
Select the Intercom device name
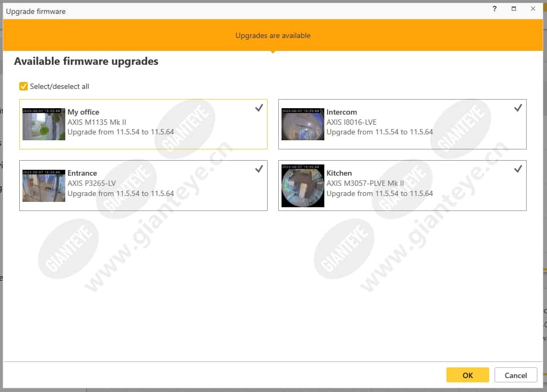[x=341, y=112]
